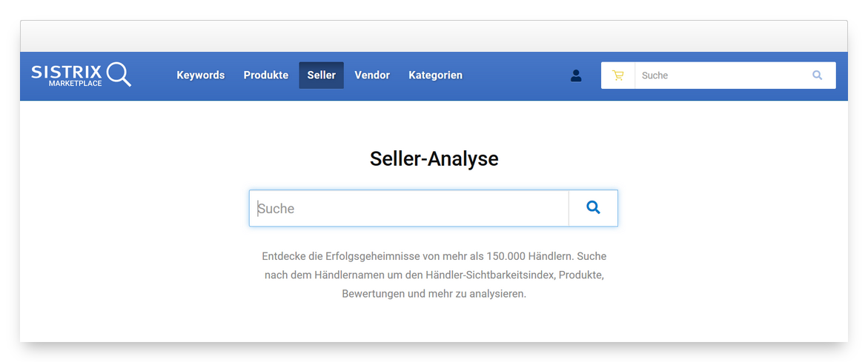Open the Kategorien menu item
Image resolution: width=868 pixels, height=362 pixels.
tap(435, 76)
